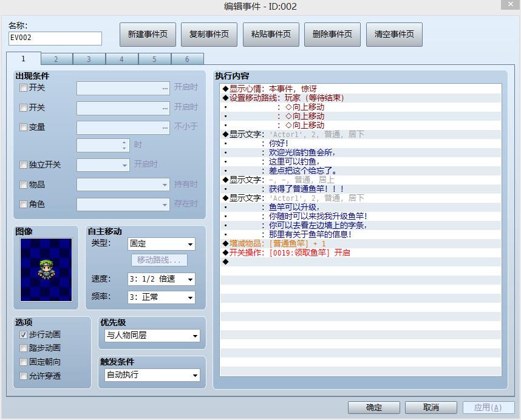Enable the first 开关 condition checkbox
521x420 pixels.
23,87
